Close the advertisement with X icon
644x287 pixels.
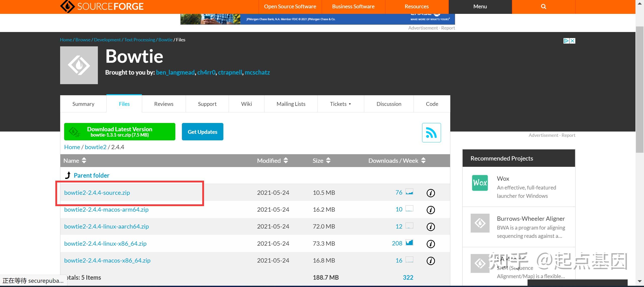pos(572,41)
